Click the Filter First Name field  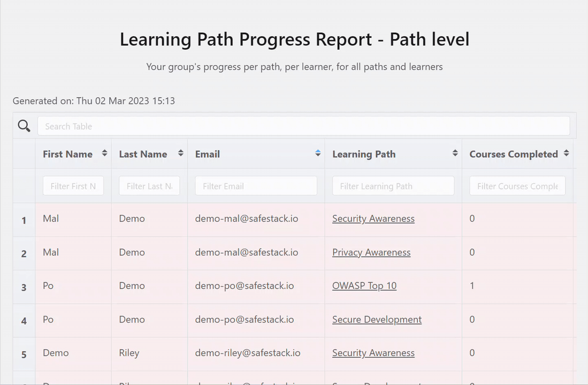tap(73, 186)
